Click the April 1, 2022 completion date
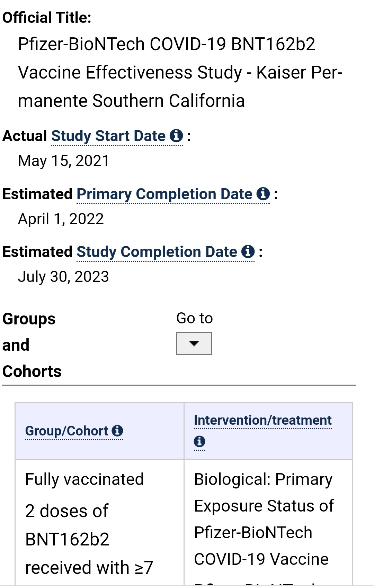 click(61, 219)
